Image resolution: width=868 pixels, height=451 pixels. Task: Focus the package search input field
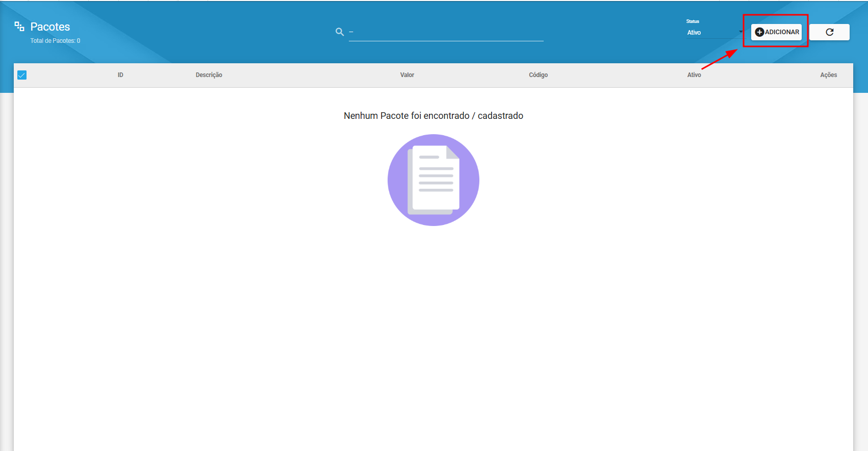(x=446, y=33)
